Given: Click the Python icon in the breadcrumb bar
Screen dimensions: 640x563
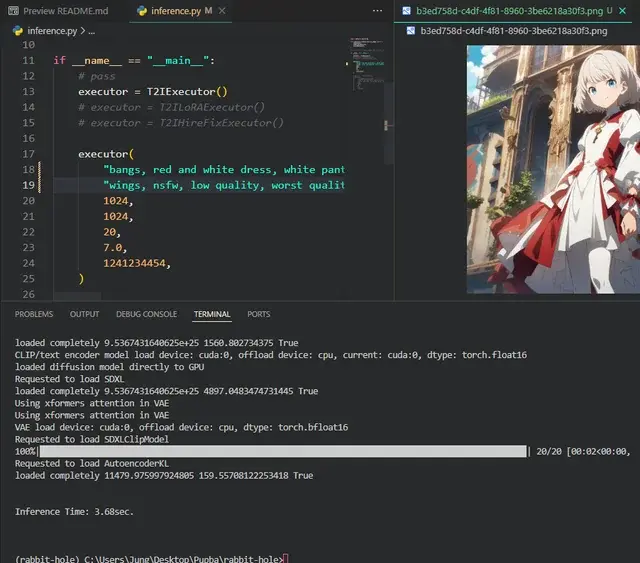Looking at the screenshot, I should [x=18, y=31].
